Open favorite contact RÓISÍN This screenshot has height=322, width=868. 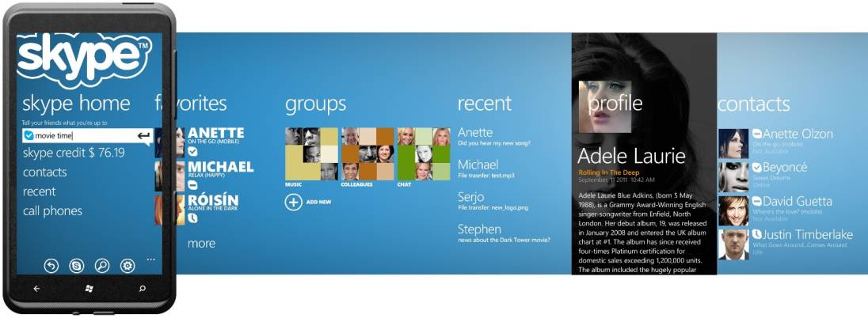[x=213, y=199]
